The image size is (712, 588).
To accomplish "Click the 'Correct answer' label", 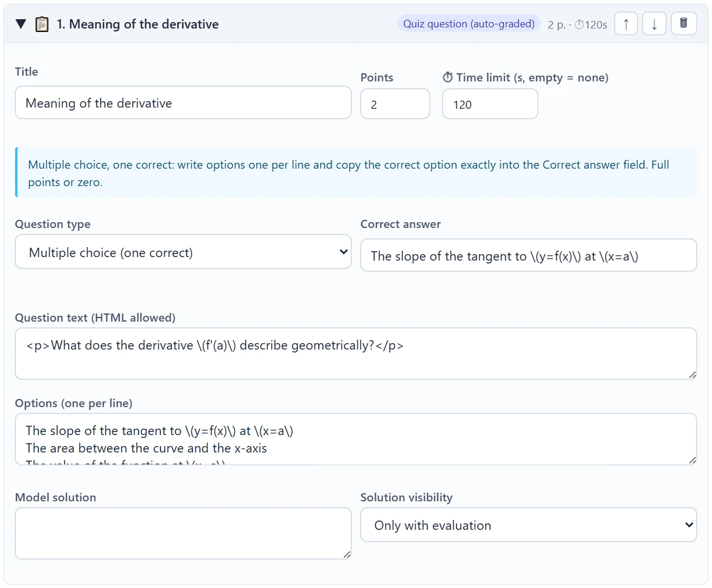I will click(401, 224).
